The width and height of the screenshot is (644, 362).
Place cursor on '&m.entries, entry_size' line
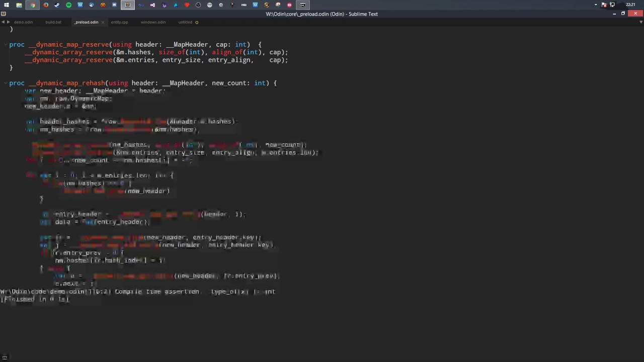click(x=156, y=60)
